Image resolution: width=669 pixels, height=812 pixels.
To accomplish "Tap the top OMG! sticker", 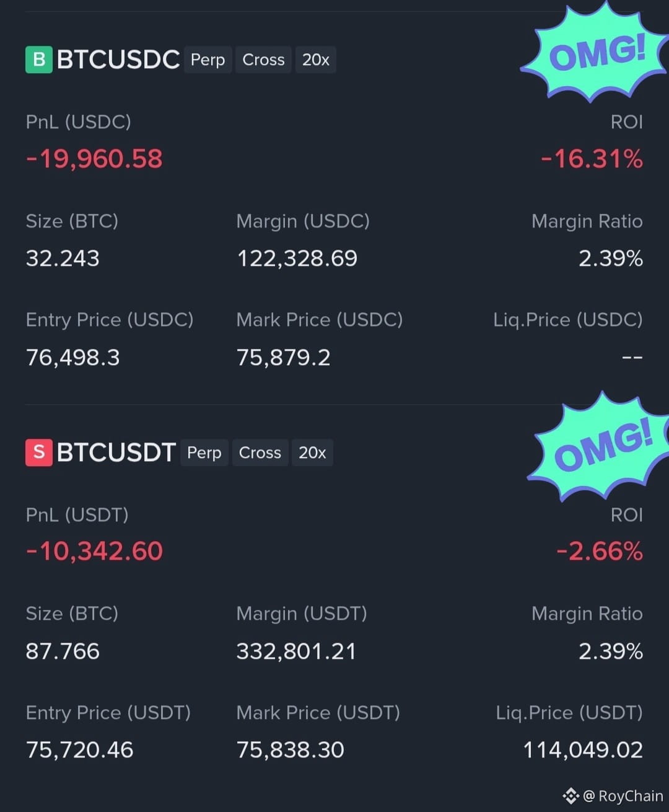I will coord(595,53).
